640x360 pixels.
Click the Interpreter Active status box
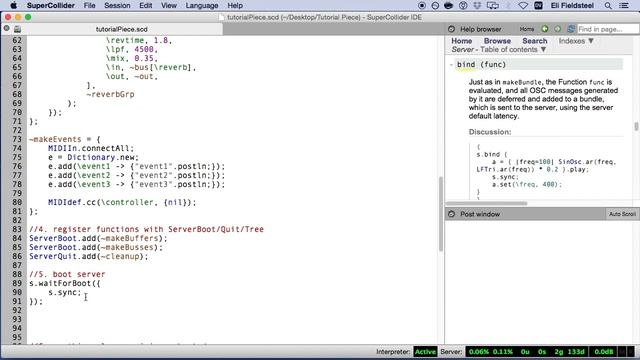[x=425, y=351]
